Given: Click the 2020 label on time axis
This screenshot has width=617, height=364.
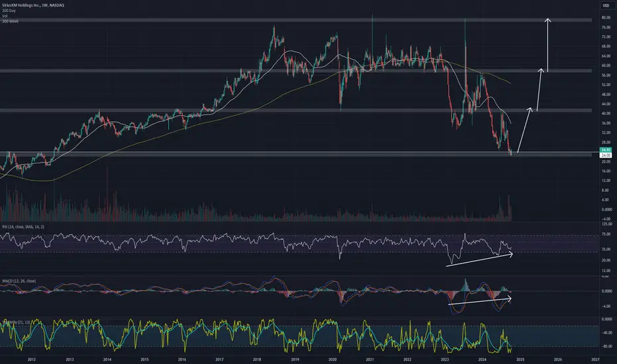Looking at the screenshot, I should point(332,359).
